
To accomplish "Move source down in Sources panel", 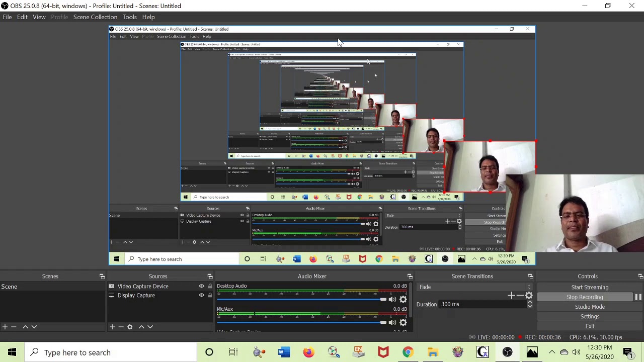I will (x=150, y=327).
